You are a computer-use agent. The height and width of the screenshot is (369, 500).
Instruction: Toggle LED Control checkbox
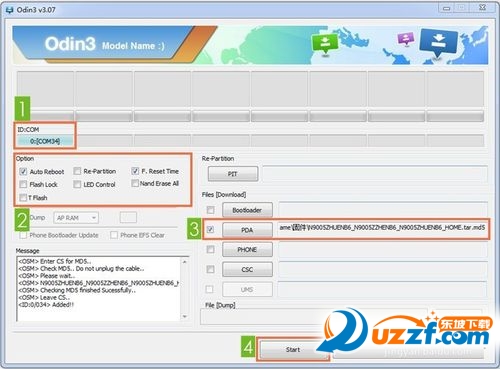click(x=77, y=184)
